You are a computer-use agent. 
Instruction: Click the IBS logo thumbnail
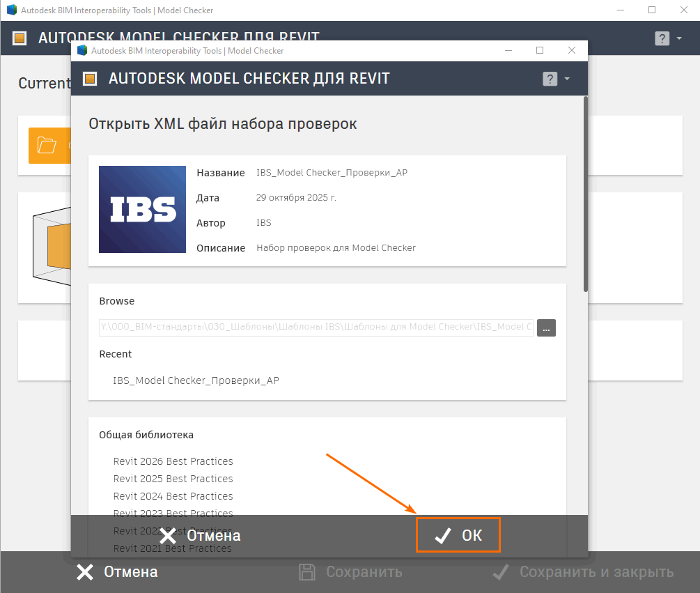point(142,210)
